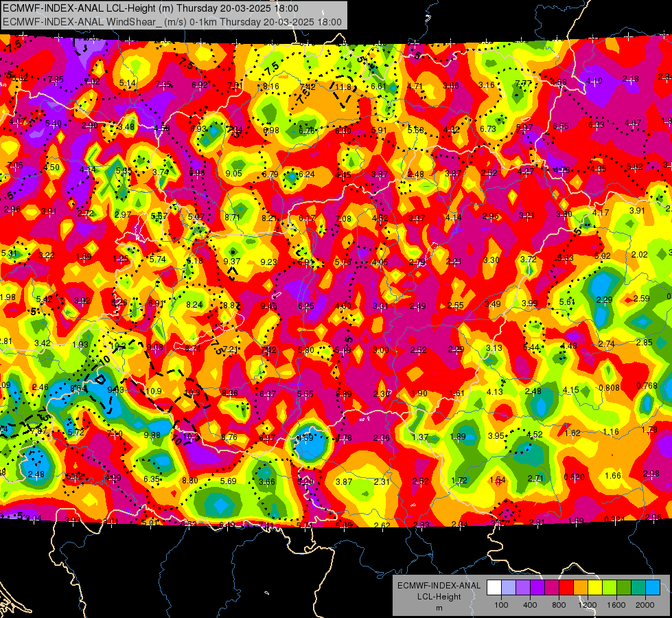Click the wind shear value 0.808

point(609,388)
